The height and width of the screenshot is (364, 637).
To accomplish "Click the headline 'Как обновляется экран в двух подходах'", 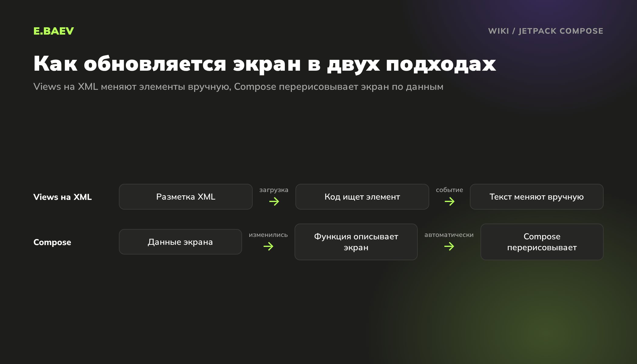I will tap(265, 64).
